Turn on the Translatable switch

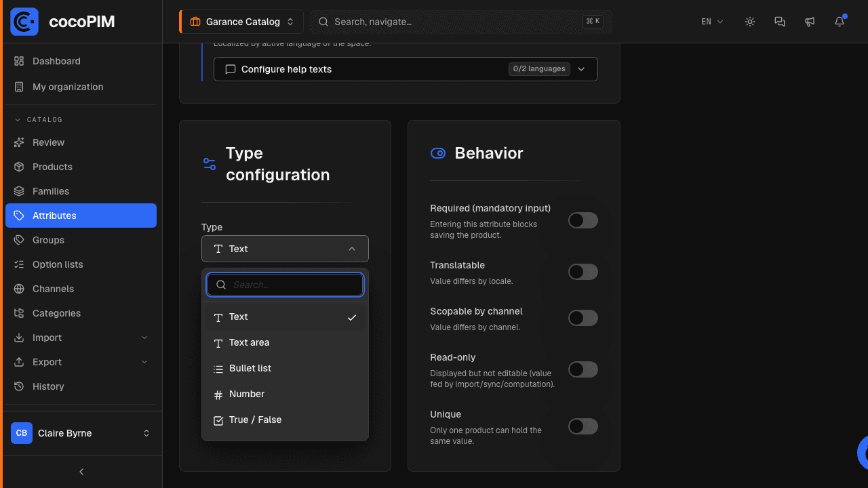point(583,272)
